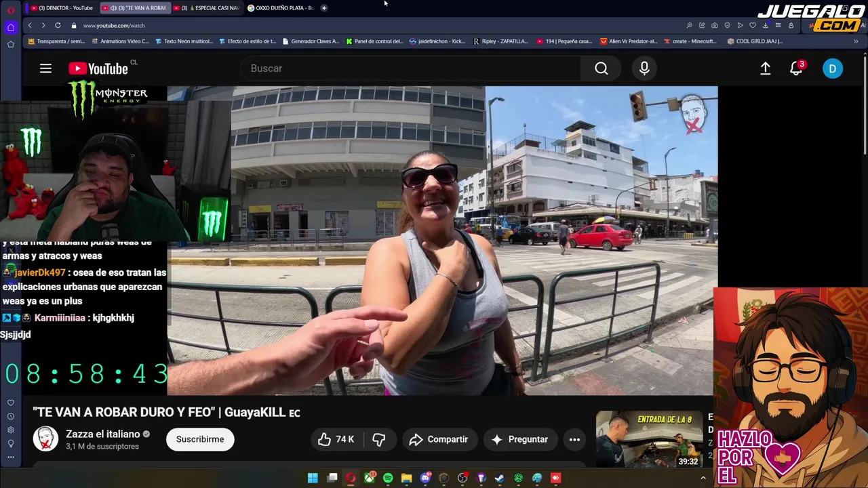
Task: View site info via the lock icon
Action: click(x=75, y=25)
